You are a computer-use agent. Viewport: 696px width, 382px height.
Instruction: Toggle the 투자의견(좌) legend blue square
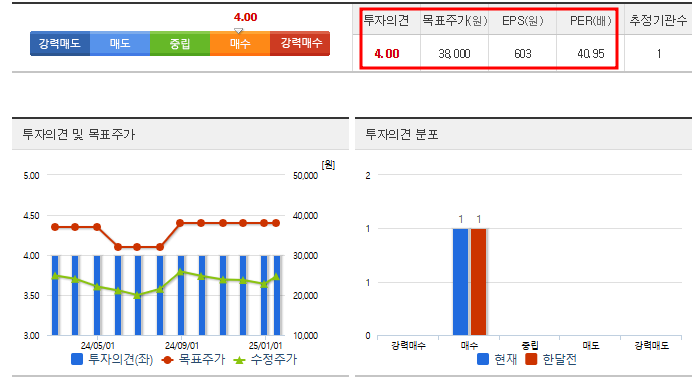[77, 359]
